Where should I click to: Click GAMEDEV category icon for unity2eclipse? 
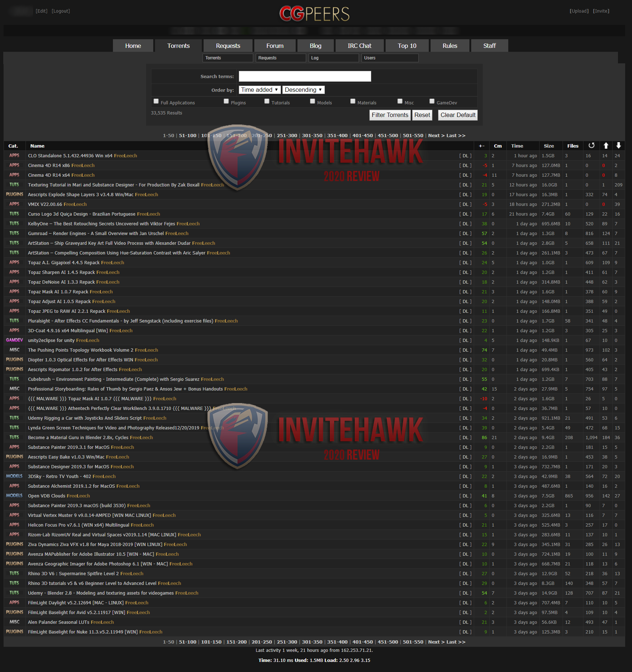[14, 340]
